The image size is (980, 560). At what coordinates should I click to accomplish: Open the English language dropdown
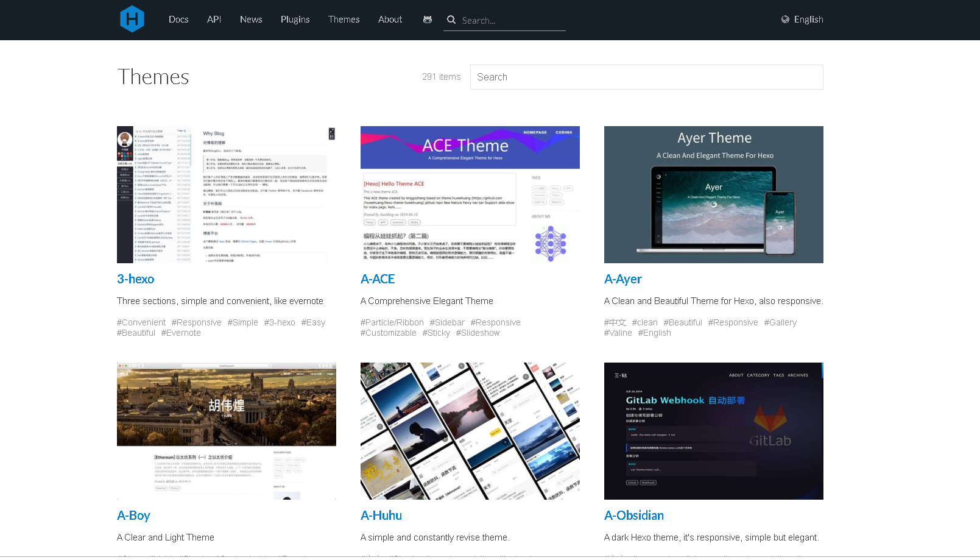click(x=808, y=19)
